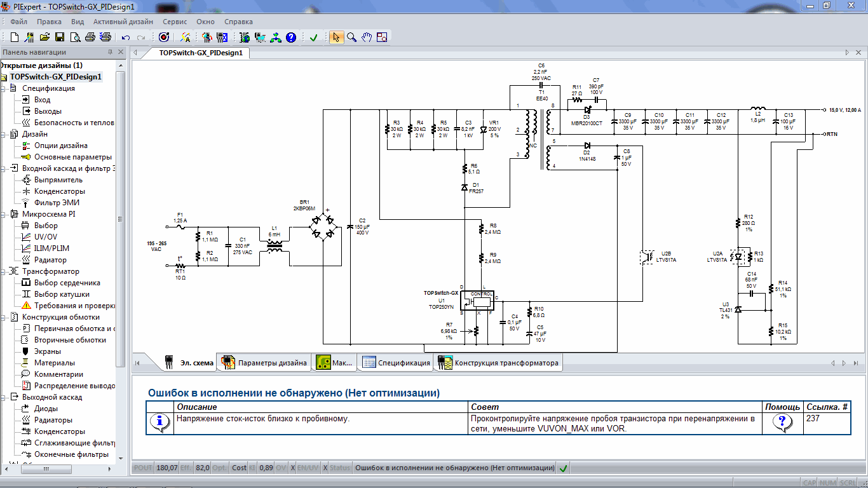Click the New design file icon
This screenshot has width=868, height=488.
[x=15, y=37]
